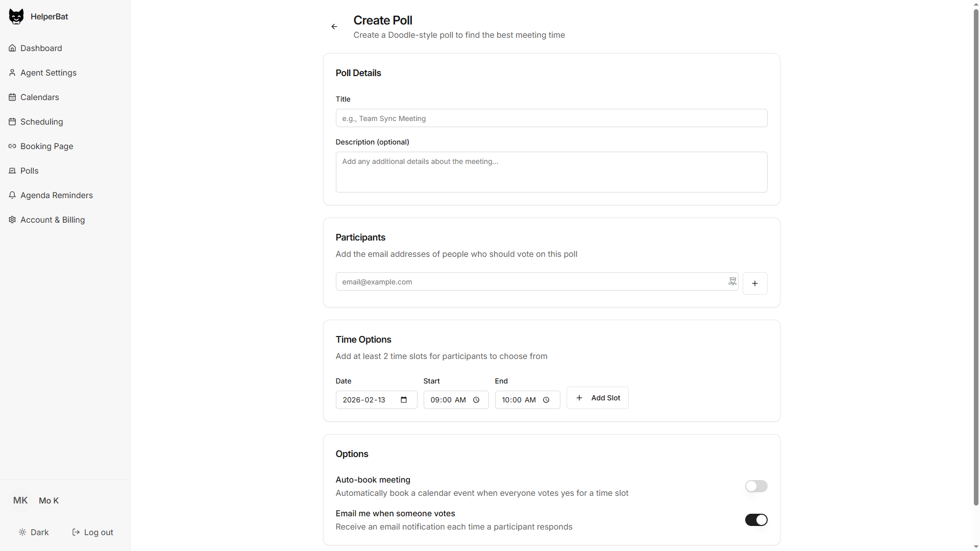Open the 09:00 AM start time field
Image resolution: width=980 pixels, height=551 pixels.
[448, 400]
